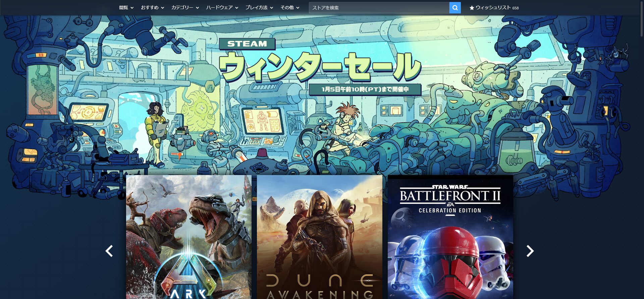The height and width of the screenshot is (299, 644).
Task: Focus the ストアを検索 search field
Action: point(379,8)
